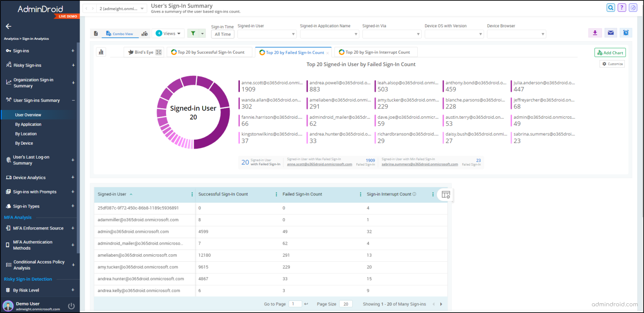Open the search magnifier icon
Image resolution: width=644 pixels, height=313 pixels.
coord(610,7)
